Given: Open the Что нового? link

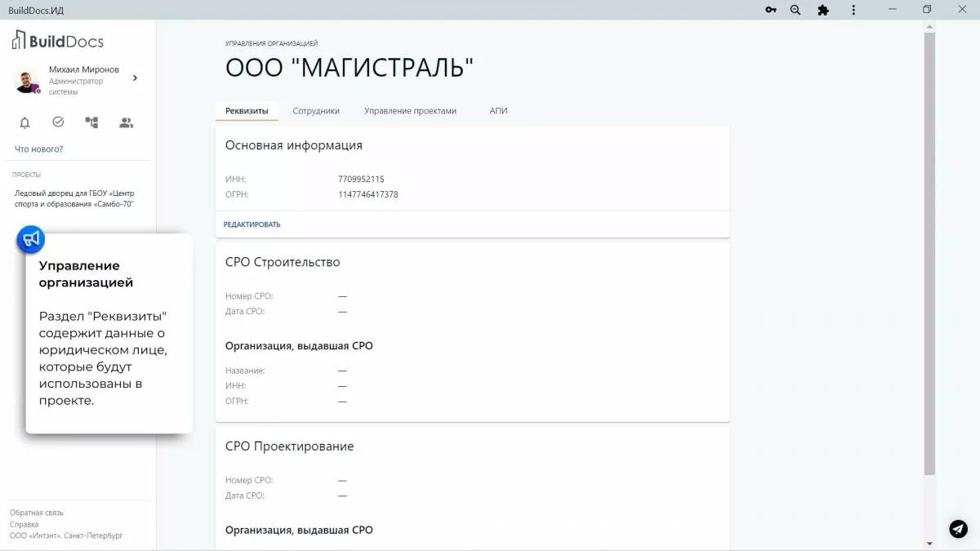Looking at the screenshot, I should point(38,149).
